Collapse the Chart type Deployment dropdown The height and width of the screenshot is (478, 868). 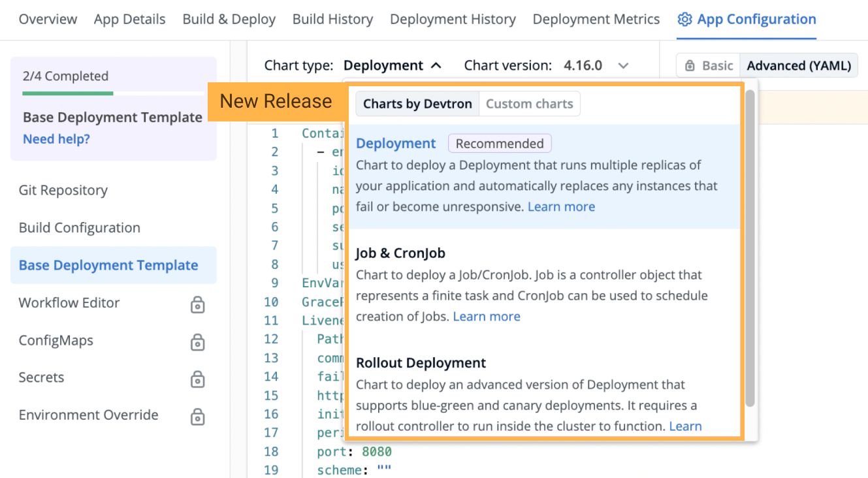(393, 65)
